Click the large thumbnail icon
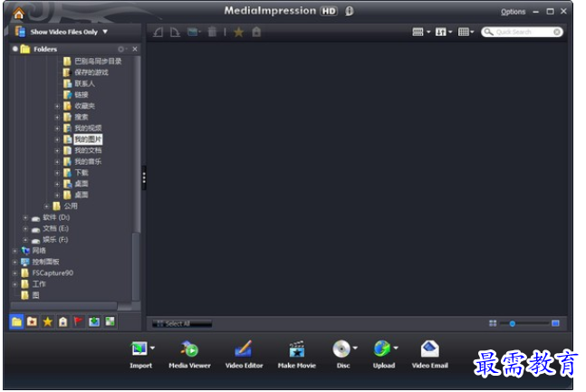This screenshot has width=586, height=392. [555, 323]
